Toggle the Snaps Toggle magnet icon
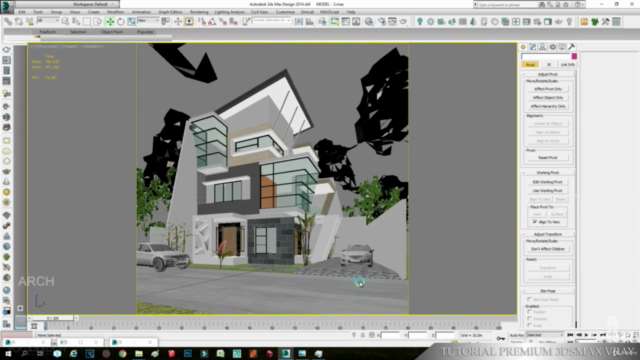The width and height of the screenshot is (640, 360). (x=202, y=22)
